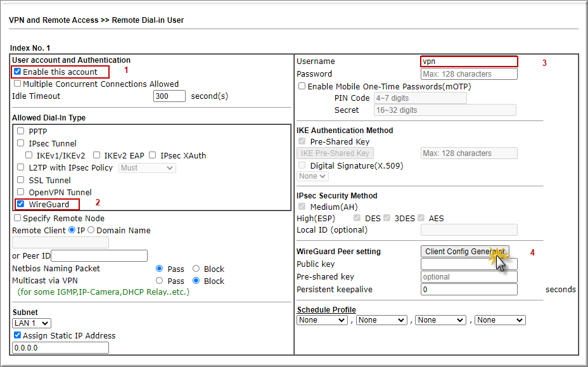The width and height of the screenshot is (588, 367).
Task: Click the Idle Timeout field
Action: (x=169, y=96)
